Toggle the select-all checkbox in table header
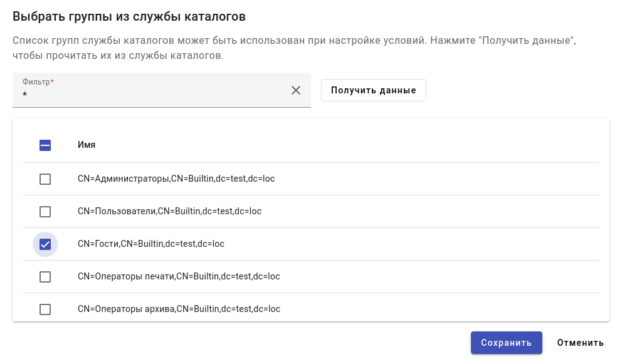The height and width of the screenshot is (364, 622). [x=45, y=145]
